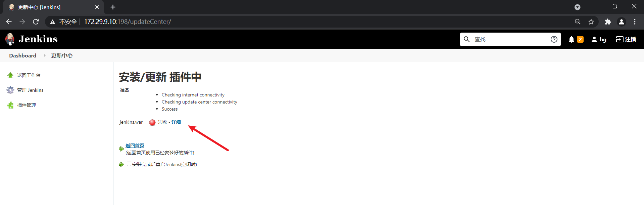
Task: Click the Jenkins butler logo icon
Action: 10,39
